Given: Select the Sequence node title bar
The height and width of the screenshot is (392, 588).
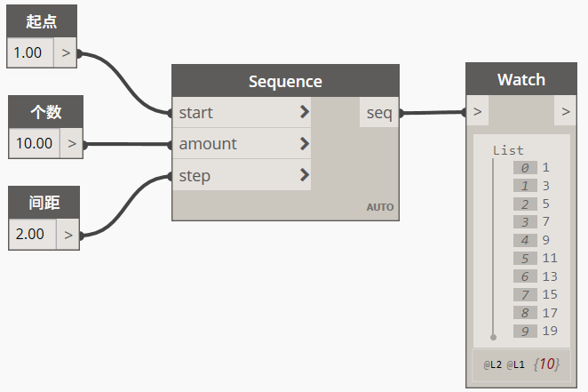Looking at the screenshot, I should pos(285,81).
